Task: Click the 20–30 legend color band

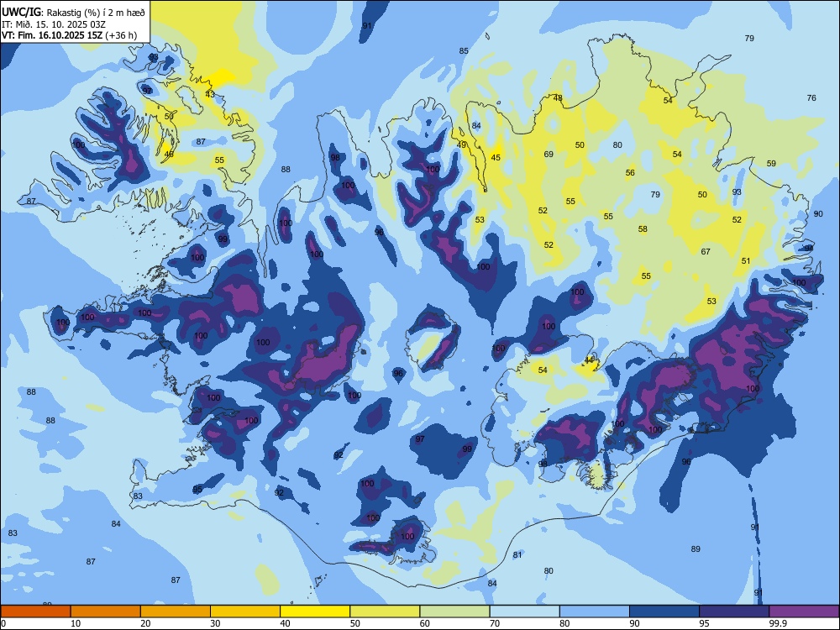Action: coord(176,612)
